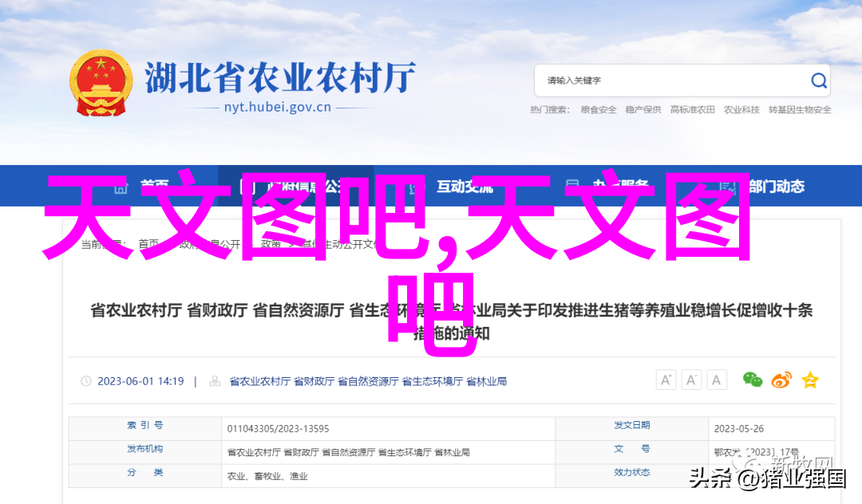Image resolution: width=862 pixels, height=504 pixels.
Task: Click the clock icon beside the publish time
Action: point(85,381)
